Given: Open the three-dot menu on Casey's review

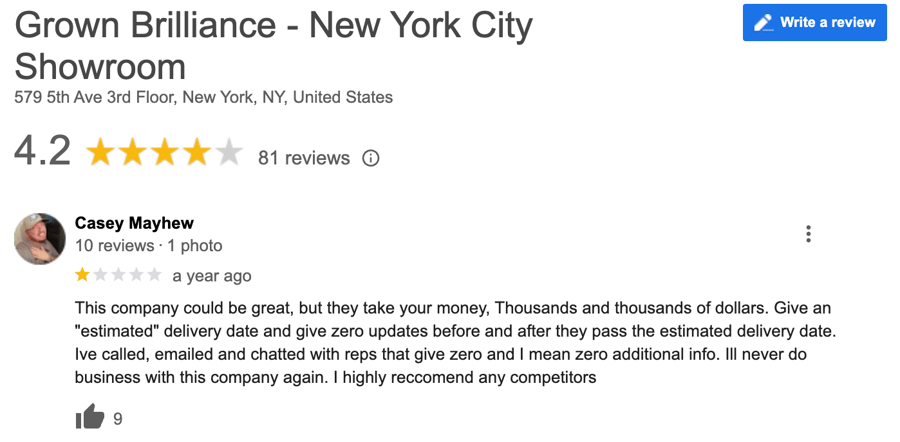Looking at the screenshot, I should pos(808,234).
